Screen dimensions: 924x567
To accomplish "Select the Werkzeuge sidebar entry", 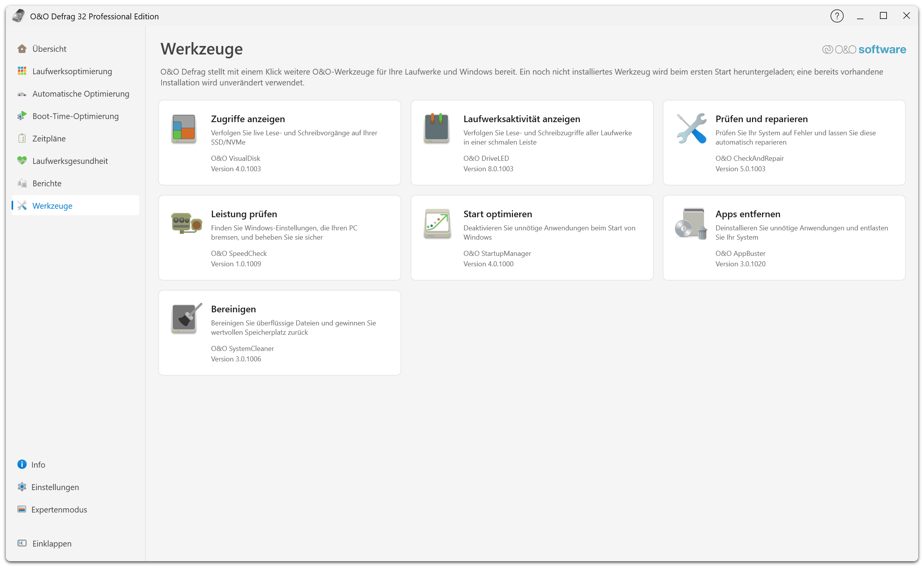I will (x=75, y=206).
